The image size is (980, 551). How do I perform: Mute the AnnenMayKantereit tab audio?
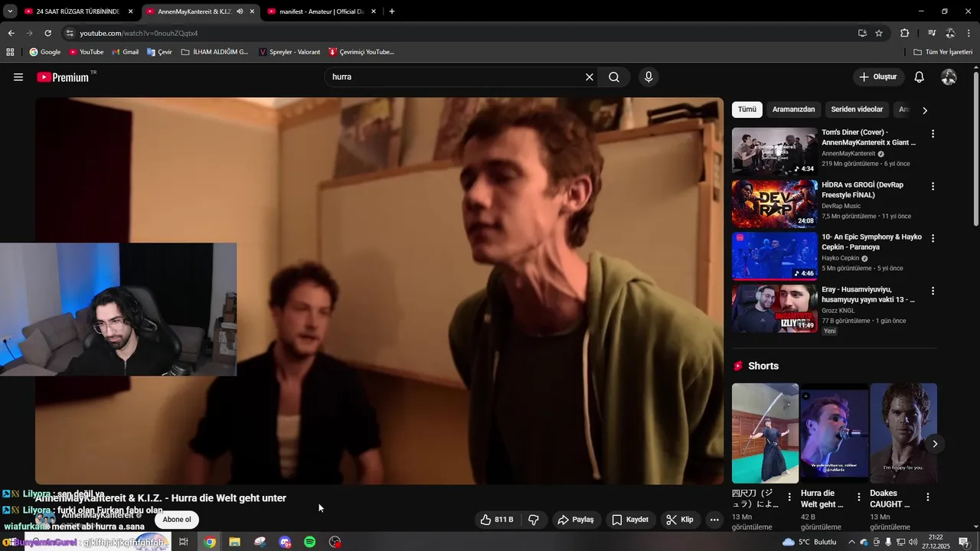point(240,11)
